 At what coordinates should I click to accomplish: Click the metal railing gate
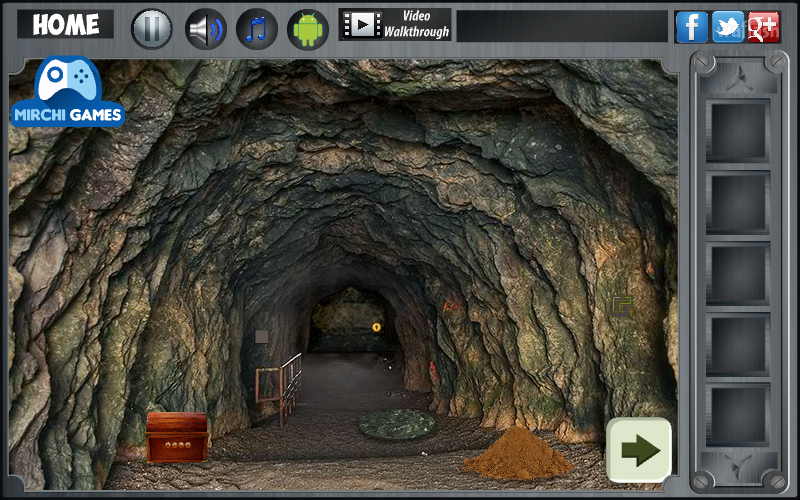(x=279, y=389)
